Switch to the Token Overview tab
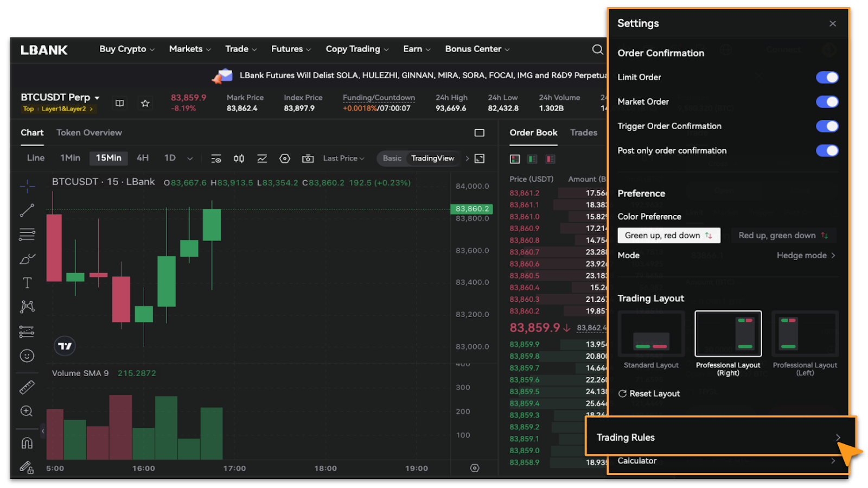 (x=89, y=133)
